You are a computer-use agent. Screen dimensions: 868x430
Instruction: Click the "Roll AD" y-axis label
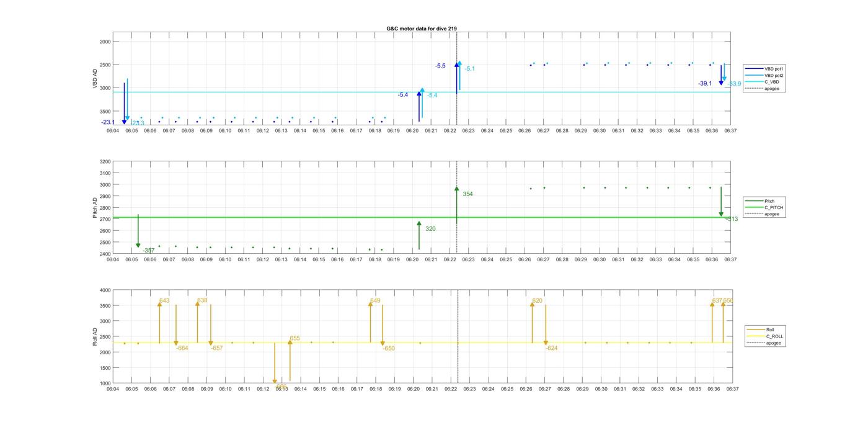[x=95, y=337]
